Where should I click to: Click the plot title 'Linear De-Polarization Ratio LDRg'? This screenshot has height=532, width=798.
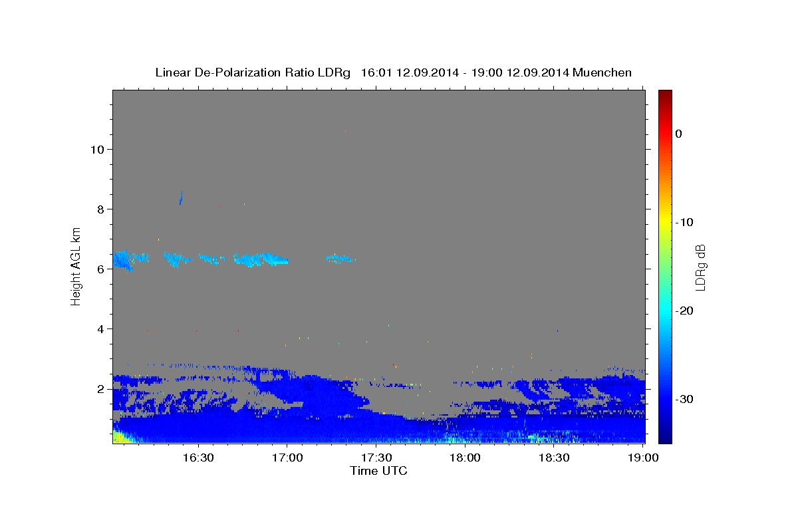pyautogui.click(x=252, y=72)
